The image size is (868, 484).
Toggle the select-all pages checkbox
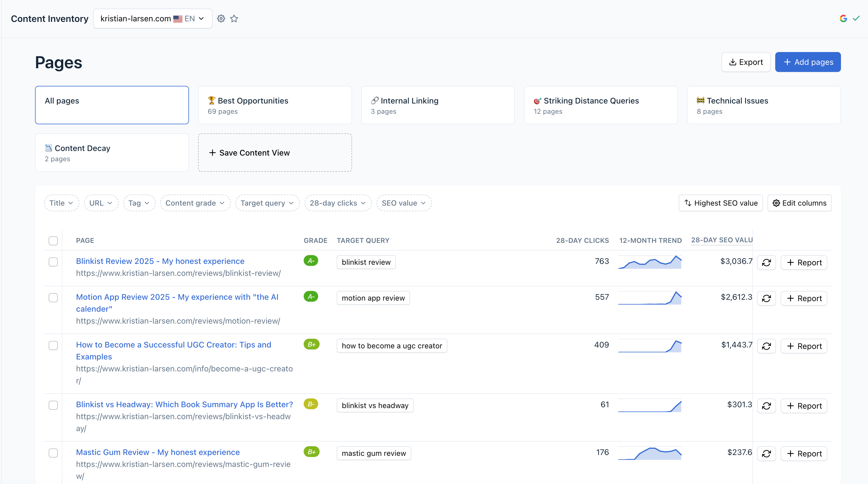[x=53, y=241]
